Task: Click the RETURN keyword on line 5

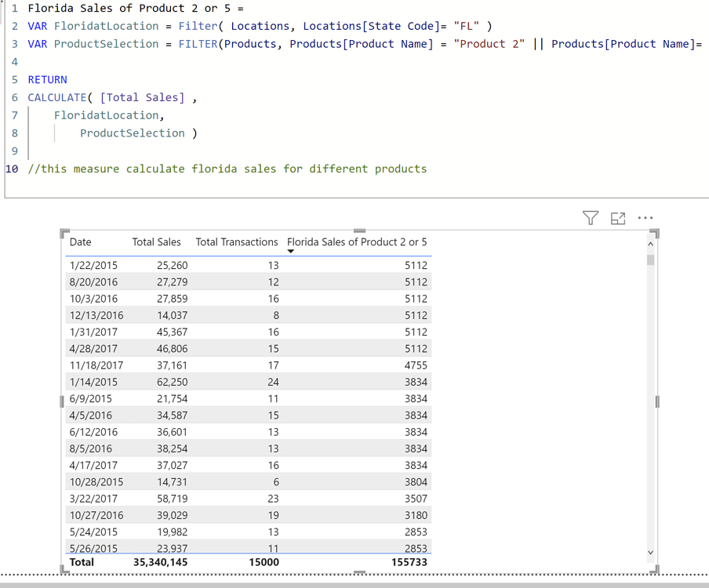Action: tap(47, 79)
